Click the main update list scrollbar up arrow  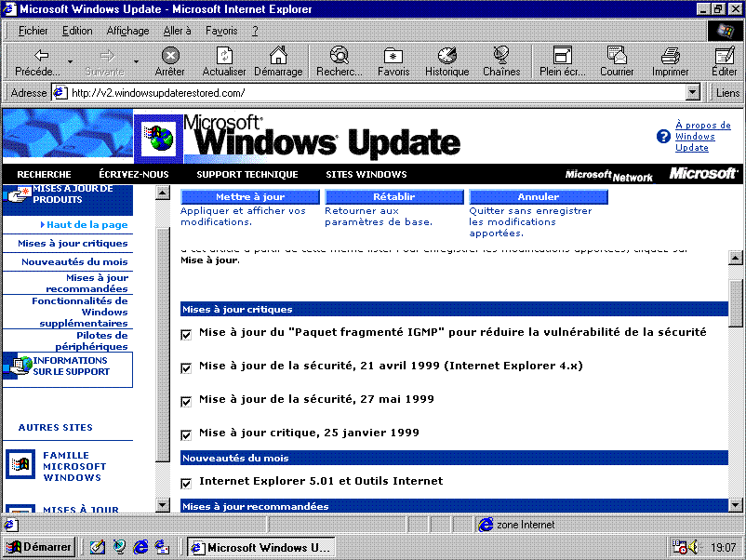point(736,258)
